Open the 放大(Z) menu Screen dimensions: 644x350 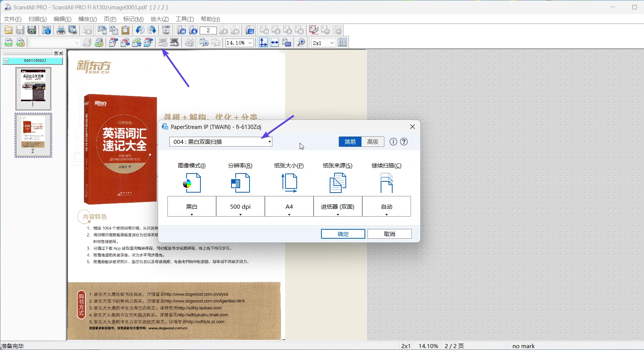[x=160, y=19]
